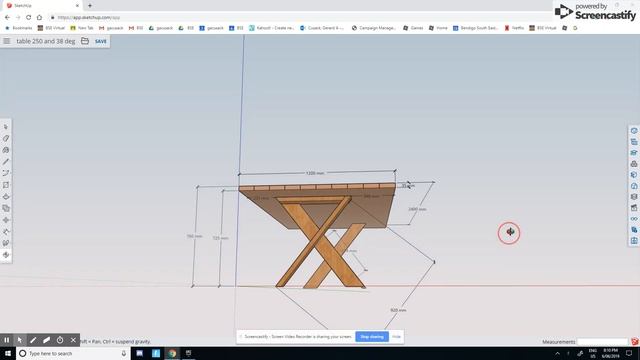640x360 pixels.
Task: Click Hide on the screen sharing notice
Action: [396, 337]
